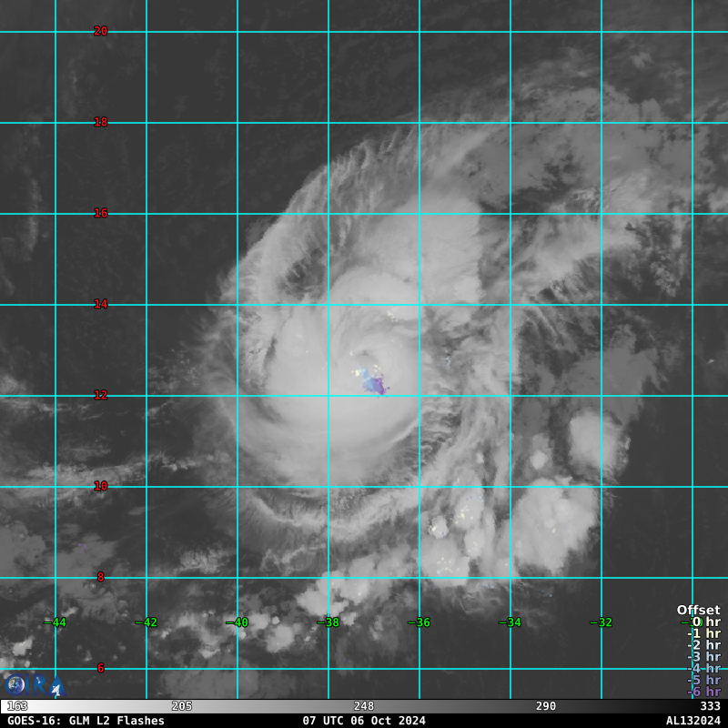
Task: Click the green longitude label -38
Action: pyautogui.click(x=329, y=622)
